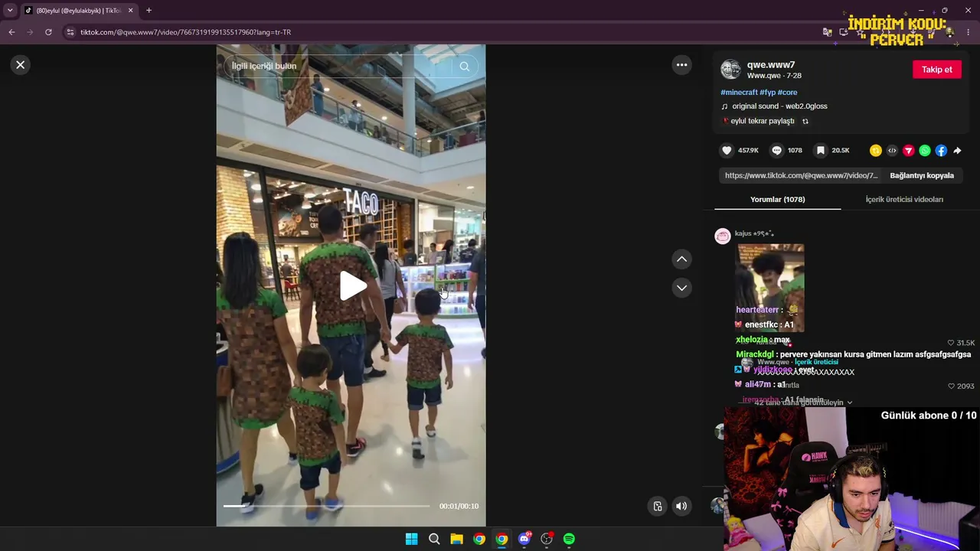This screenshot has width=980, height=551.
Task: Open more share options arrow
Action: tap(957, 151)
